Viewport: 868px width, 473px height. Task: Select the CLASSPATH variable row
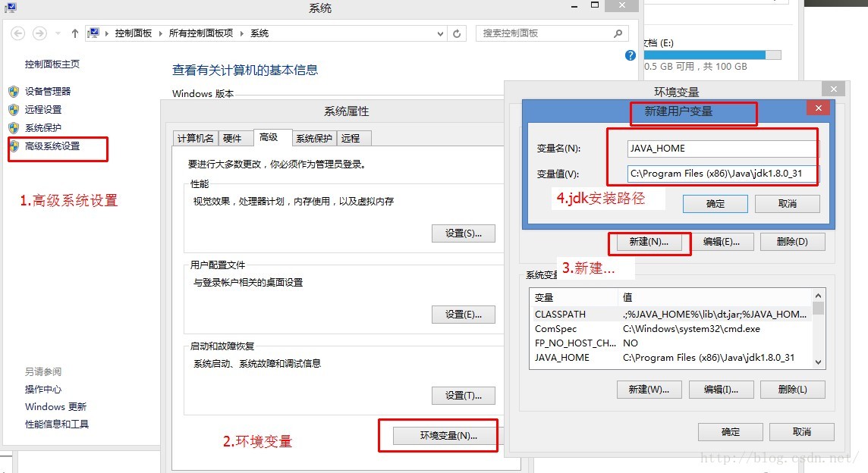[671, 315]
